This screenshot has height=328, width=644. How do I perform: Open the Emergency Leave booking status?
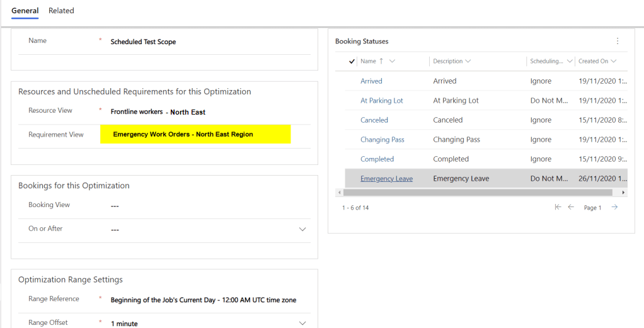(386, 179)
